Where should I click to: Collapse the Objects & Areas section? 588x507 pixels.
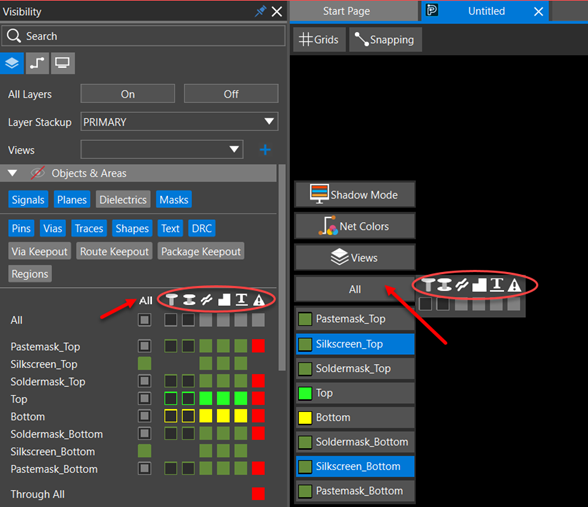[x=12, y=173]
